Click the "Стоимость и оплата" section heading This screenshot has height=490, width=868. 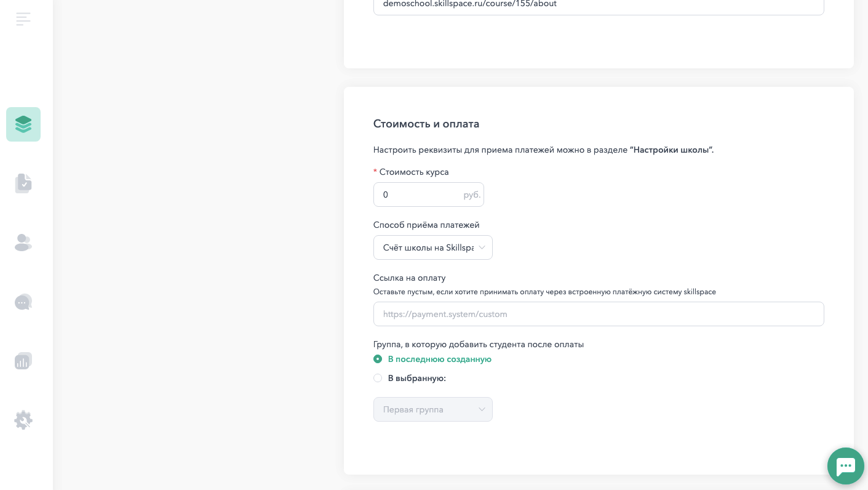[x=426, y=124]
